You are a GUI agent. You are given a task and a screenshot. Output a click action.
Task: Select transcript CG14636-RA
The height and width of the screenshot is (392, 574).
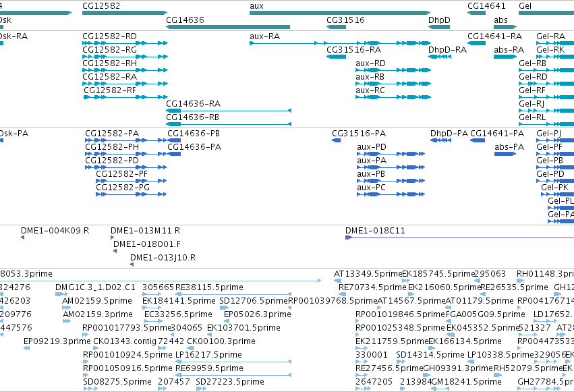coord(229,111)
